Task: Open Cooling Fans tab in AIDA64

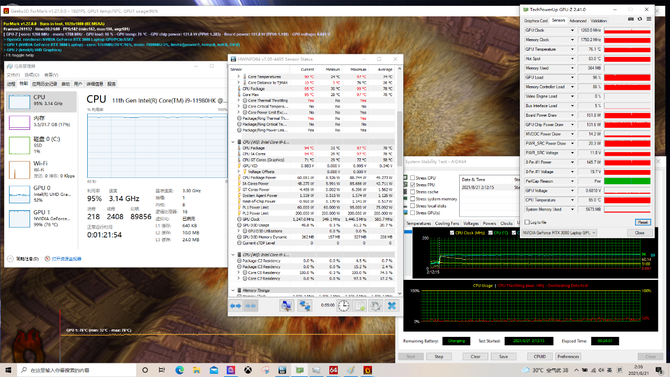Action: pos(447,224)
